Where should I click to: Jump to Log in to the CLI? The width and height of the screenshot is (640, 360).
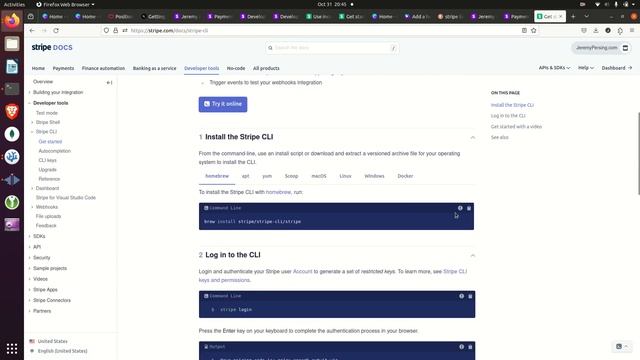click(508, 116)
